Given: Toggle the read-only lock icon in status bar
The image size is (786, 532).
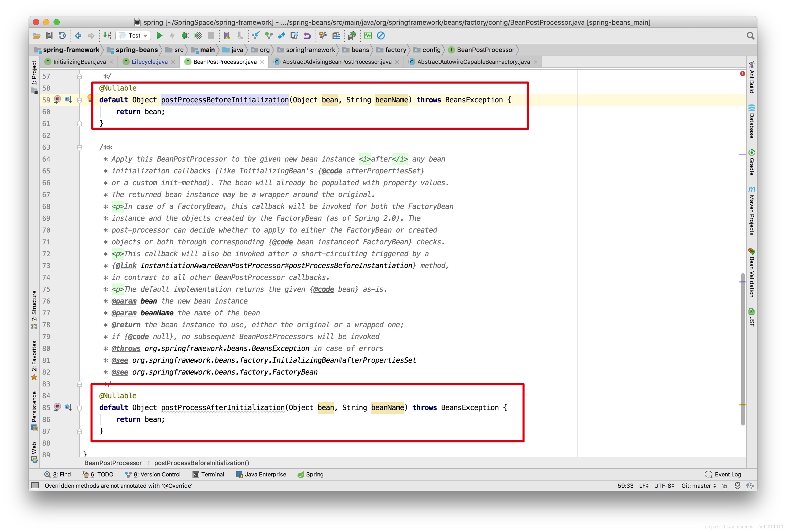Looking at the screenshot, I should pyautogui.click(x=724, y=486).
